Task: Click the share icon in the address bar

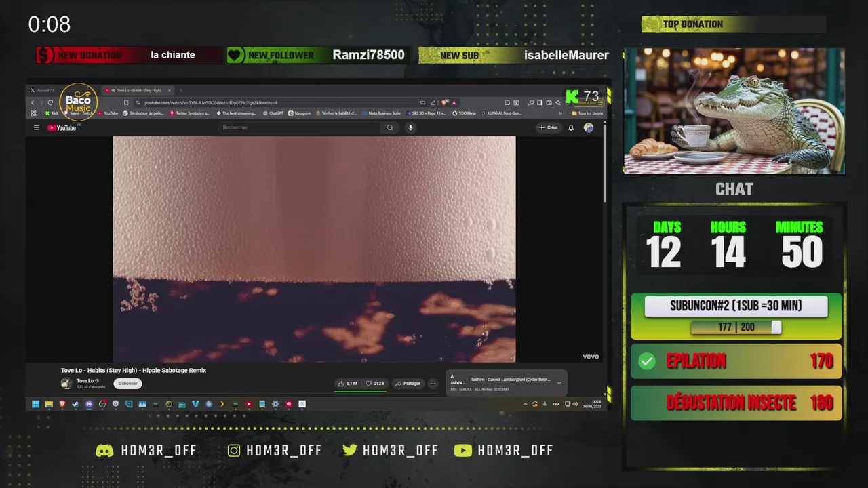Action: [433, 103]
